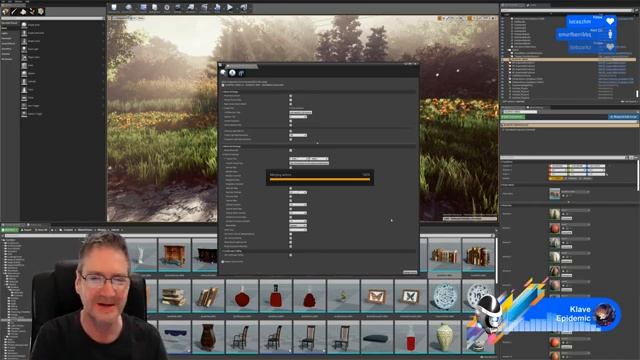Viewport: 640px width, 360px height.
Task: Click the World Outliner search field
Action: pyautogui.click(x=567, y=11)
